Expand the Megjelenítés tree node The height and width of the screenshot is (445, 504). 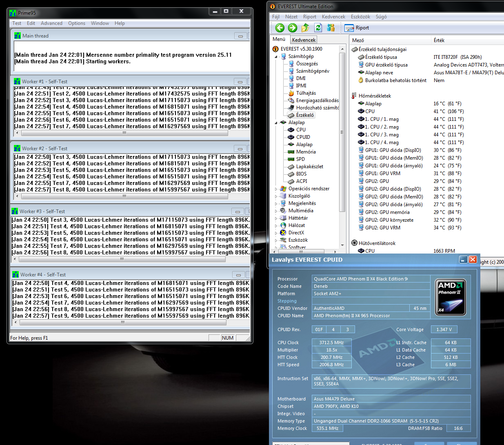[x=276, y=204]
